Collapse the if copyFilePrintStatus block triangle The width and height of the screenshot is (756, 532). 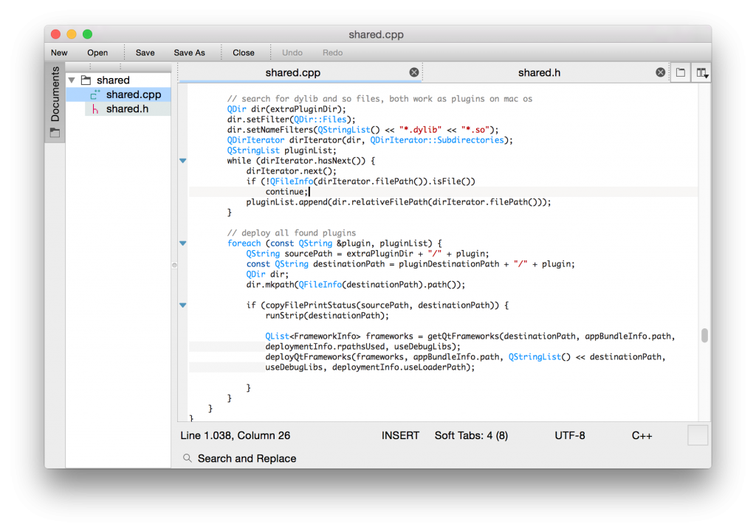point(182,305)
